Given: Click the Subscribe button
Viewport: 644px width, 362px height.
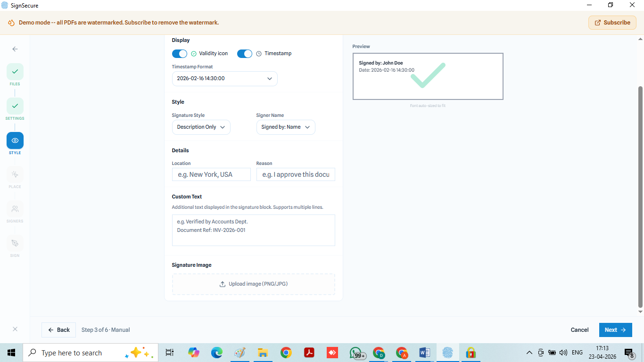Looking at the screenshot, I should tap(612, 23).
